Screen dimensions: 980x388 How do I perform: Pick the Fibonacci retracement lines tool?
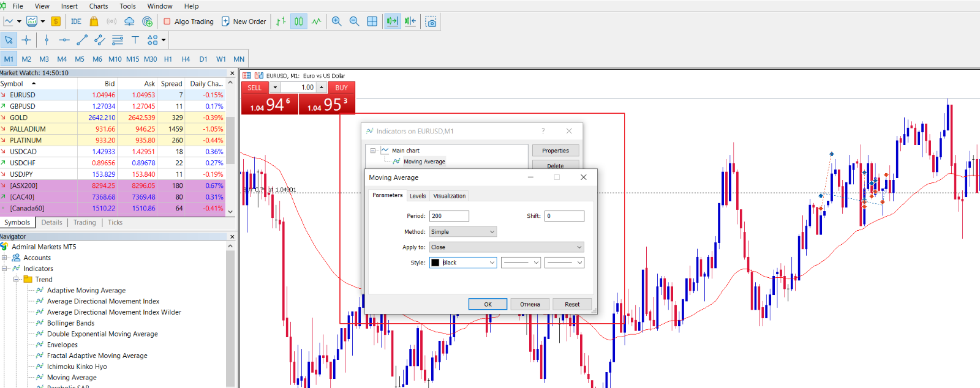(118, 40)
